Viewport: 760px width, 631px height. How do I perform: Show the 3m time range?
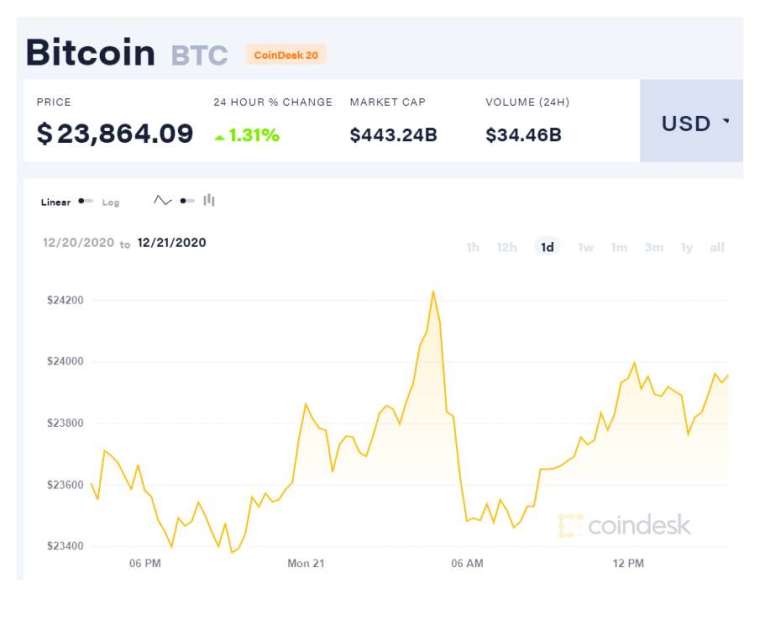[x=654, y=248]
